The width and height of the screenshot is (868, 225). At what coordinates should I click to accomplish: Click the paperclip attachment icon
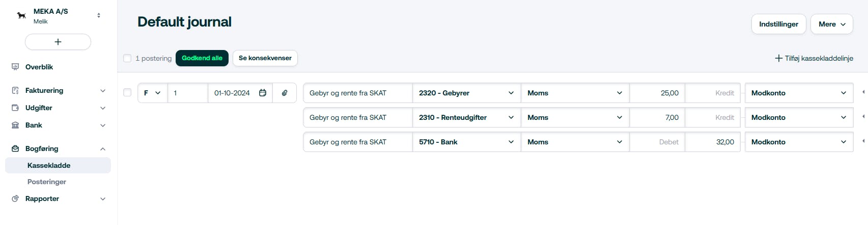click(285, 93)
